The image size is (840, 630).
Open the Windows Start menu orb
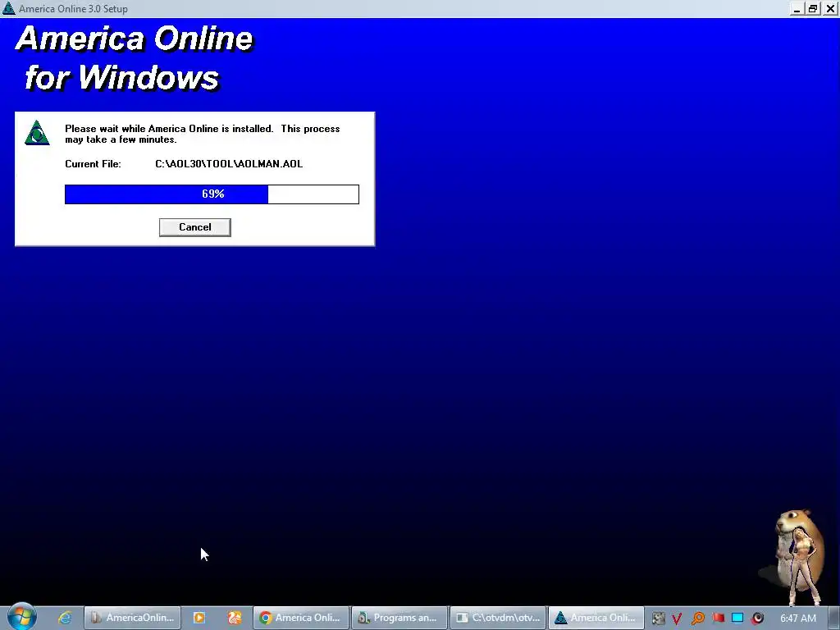21,617
